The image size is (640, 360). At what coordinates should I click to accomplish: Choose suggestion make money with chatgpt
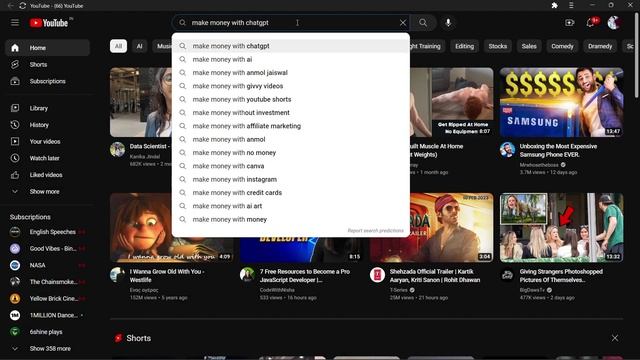click(291, 46)
